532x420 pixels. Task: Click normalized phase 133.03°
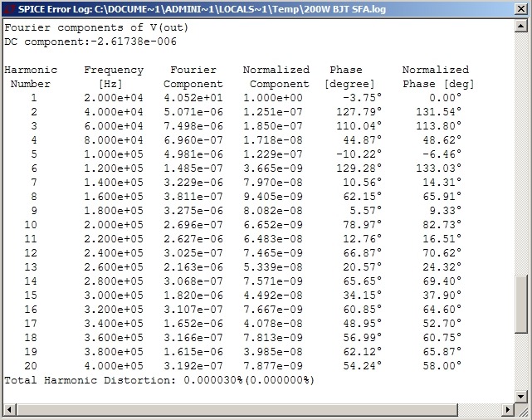[x=439, y=168]
